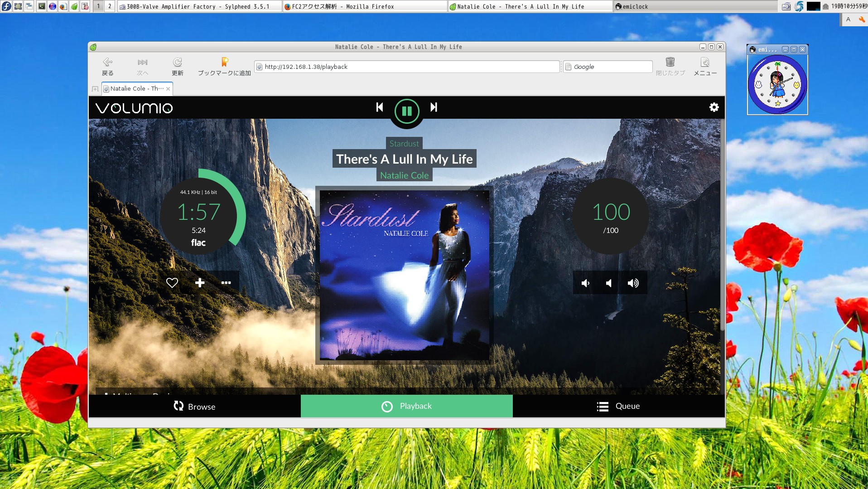Skip to the next track
868x489 pixels.
tap(434, 107)
